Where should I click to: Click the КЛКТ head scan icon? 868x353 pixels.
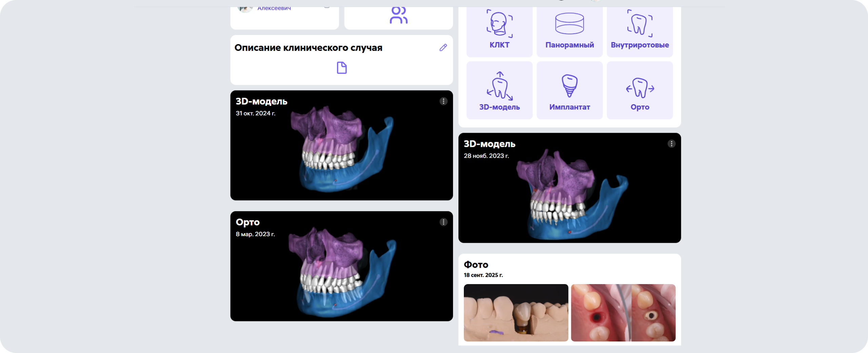tap(499, 23)
